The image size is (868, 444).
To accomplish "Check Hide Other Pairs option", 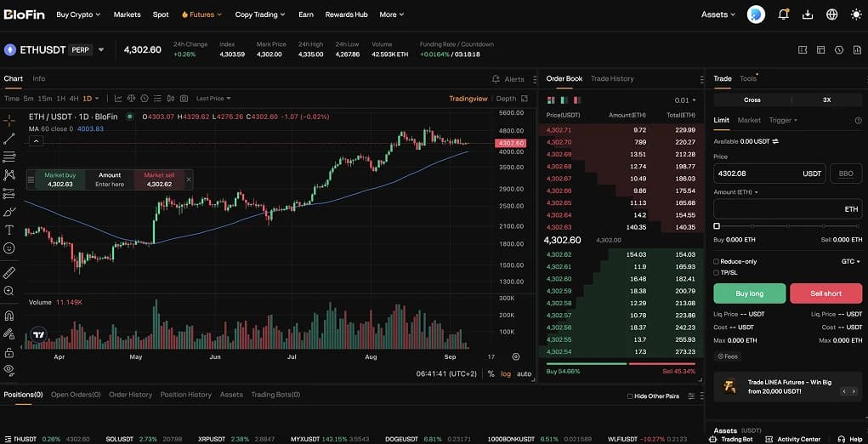I will [630, 396].
